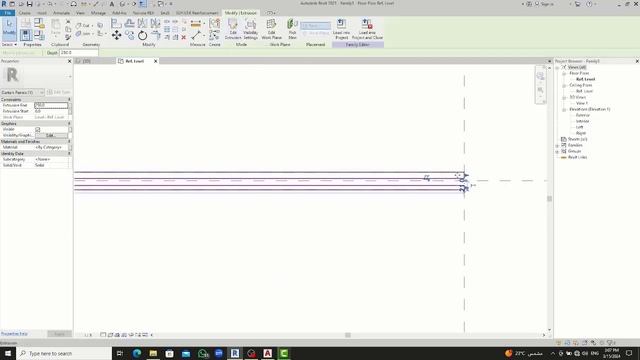Click the Align tool icon
This screenshot has height=360, width=640.
click(x=116, y=23)
